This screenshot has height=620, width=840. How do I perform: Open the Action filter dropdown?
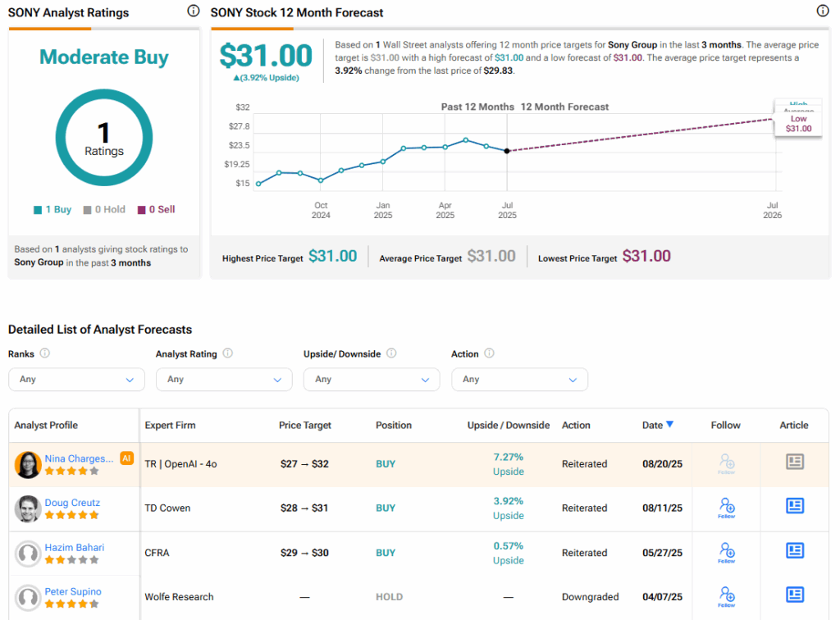point(519,380)
